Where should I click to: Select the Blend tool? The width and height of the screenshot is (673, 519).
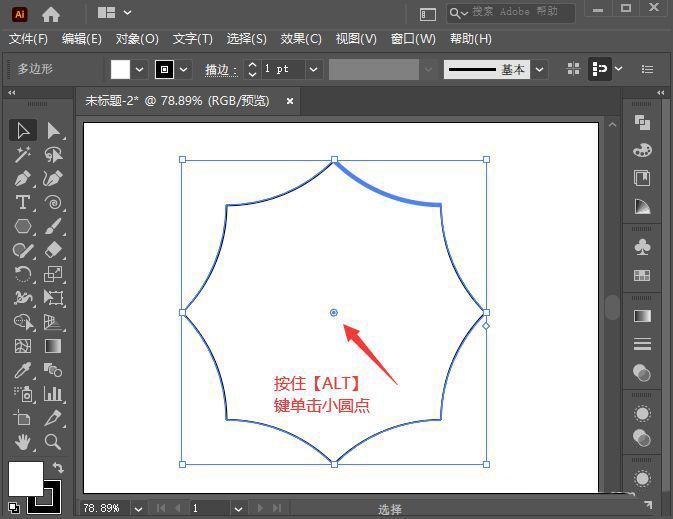[53, 370]
